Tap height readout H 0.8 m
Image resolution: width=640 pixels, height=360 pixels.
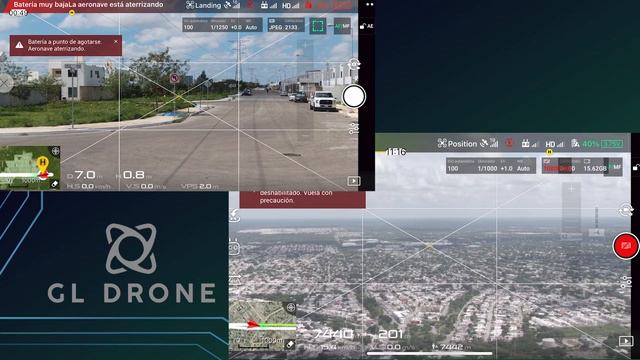pos(134,175)
